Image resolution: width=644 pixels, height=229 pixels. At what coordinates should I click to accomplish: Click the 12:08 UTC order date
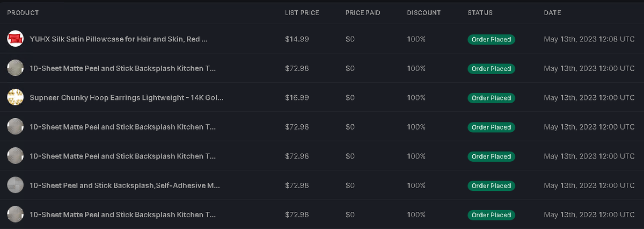tap(589, 39)
